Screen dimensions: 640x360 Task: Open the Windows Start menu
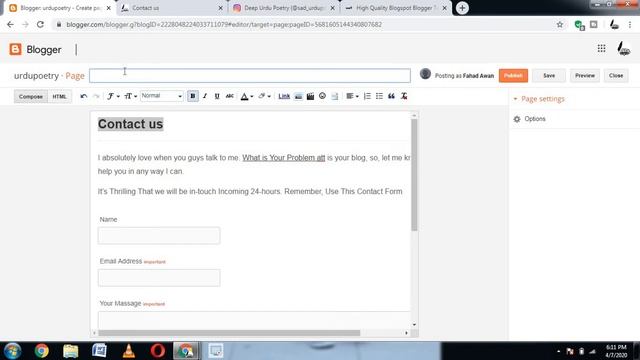[12, 351]
